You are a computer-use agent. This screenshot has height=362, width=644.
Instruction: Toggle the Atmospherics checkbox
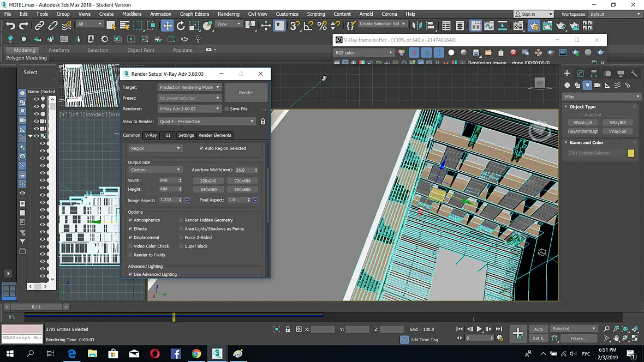130,220
